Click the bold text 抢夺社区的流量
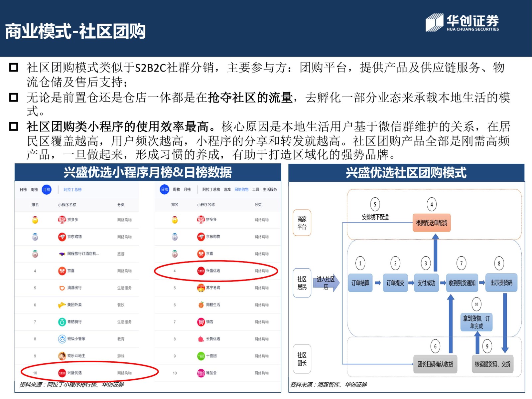Viewport: 532px width, 399px height. tap(250, 98)
